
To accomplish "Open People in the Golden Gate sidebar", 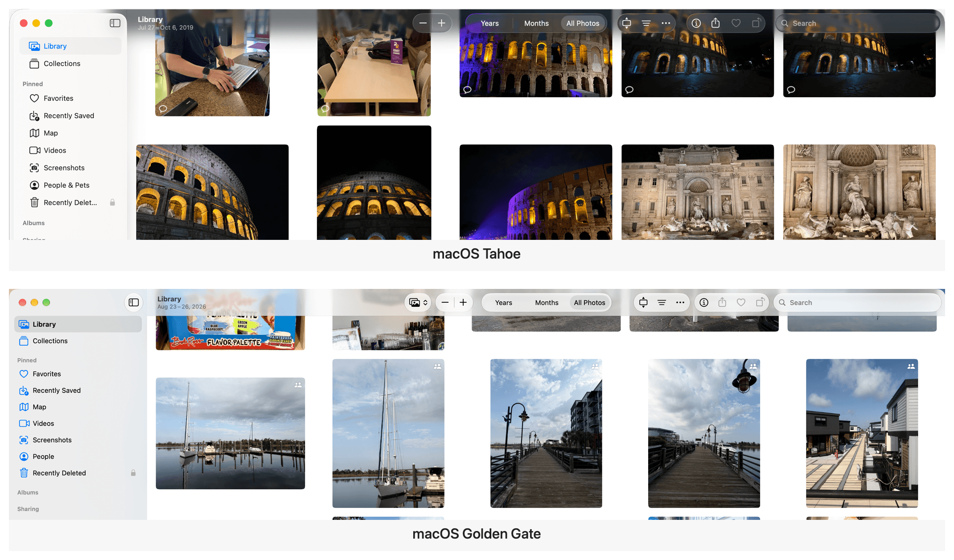I will (78, 457).
